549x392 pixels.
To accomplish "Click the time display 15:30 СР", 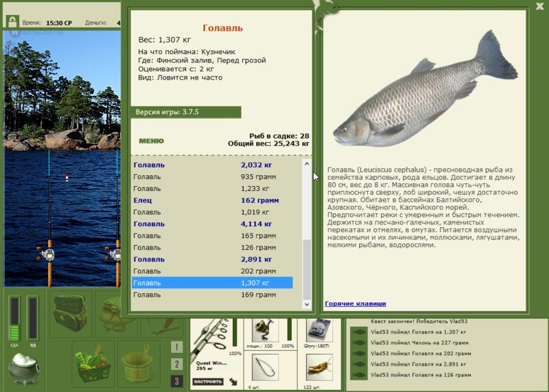I will click(x=59, y=23).
